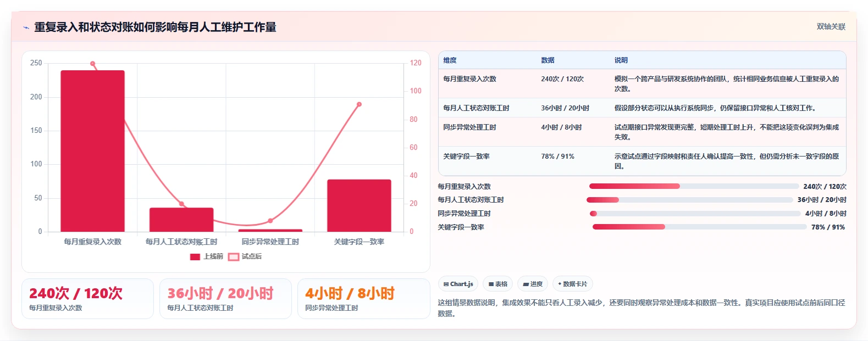Click the 每月重复录入次数 x-axis label under the chart
The image size is (868, 341).
[x=92, y=242]
